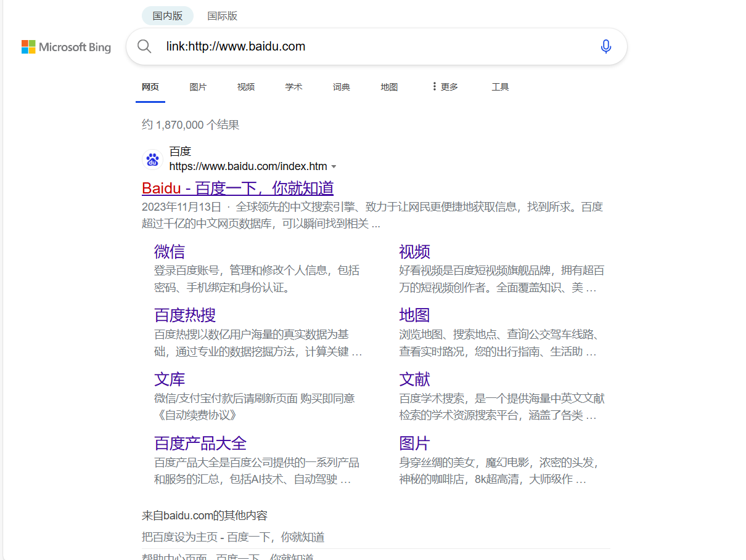
Task: Open the 微信 sitelink
Action: [x=170, y=251]
